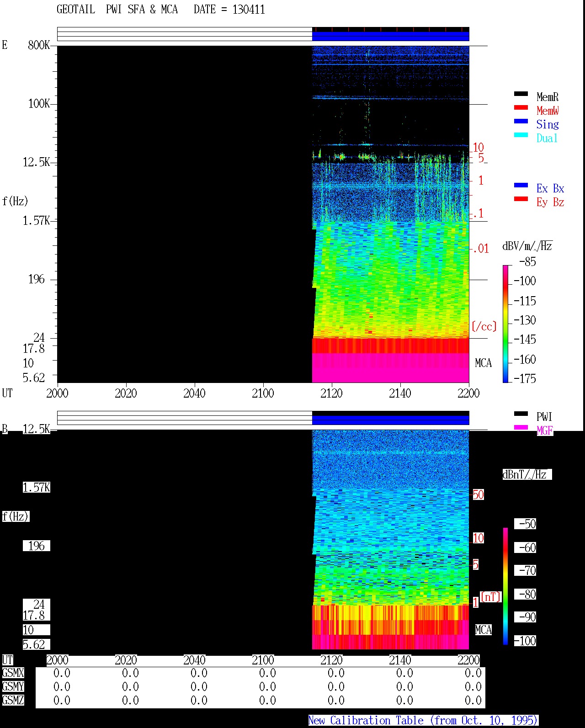Click the 2140 tick on lower time axis
The width and height of the screenshot is (585, 728).
tap(400, 660)
